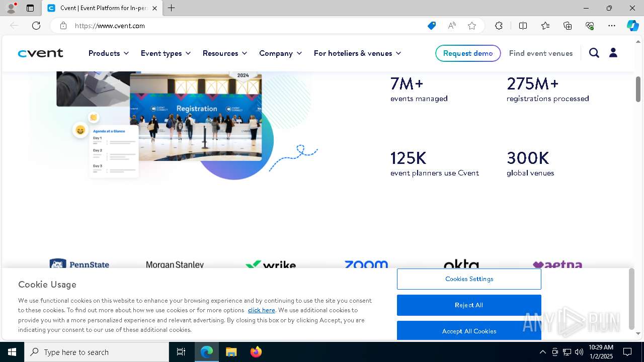Click the Request demo button

point(468,53)
